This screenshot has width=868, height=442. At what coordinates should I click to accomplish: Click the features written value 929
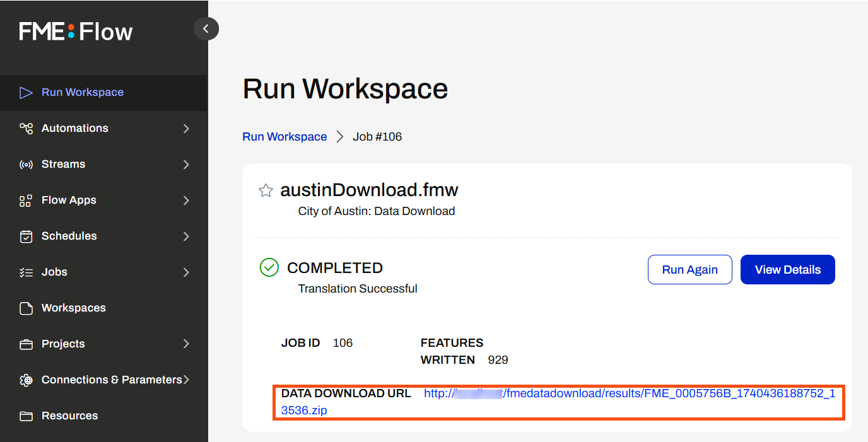498,360
